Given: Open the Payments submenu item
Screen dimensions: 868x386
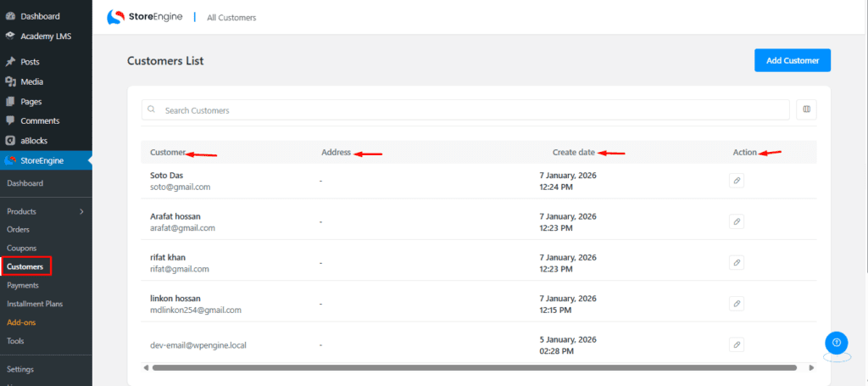Looking at the screenshot, I should click(x=23, y=285).
